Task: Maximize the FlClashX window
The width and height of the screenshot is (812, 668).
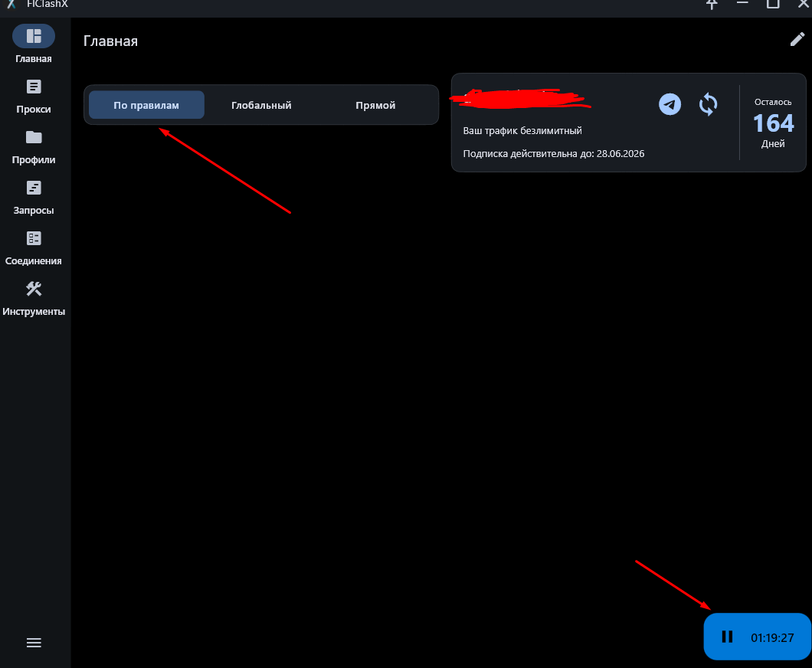Action: pyautogui.click(x=773, y=4)
